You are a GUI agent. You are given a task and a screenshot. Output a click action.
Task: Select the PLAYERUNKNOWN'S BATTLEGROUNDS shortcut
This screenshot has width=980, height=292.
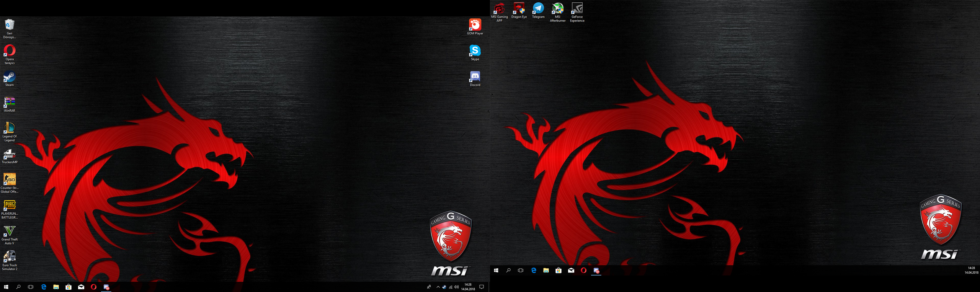pyautogui.click(x=10, y=209)
